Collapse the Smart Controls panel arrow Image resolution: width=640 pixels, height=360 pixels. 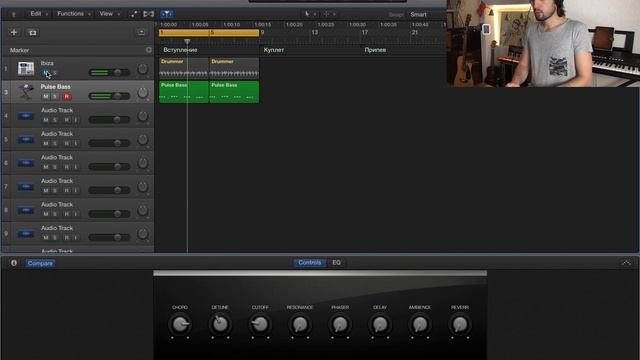(x=626, y=263)
